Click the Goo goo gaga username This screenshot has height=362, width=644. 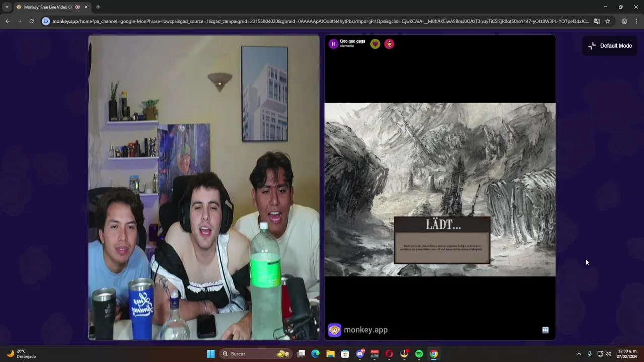[x=352, y=41]
